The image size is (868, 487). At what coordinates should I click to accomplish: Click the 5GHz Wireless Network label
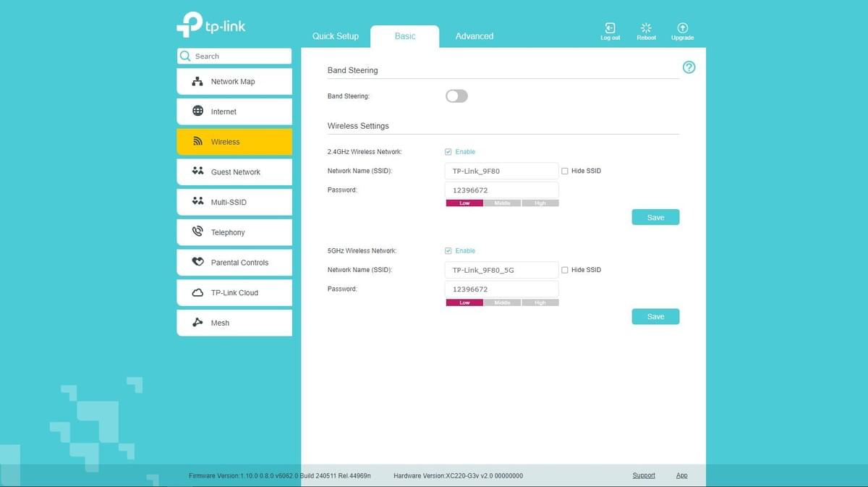[x=362, y=251]
